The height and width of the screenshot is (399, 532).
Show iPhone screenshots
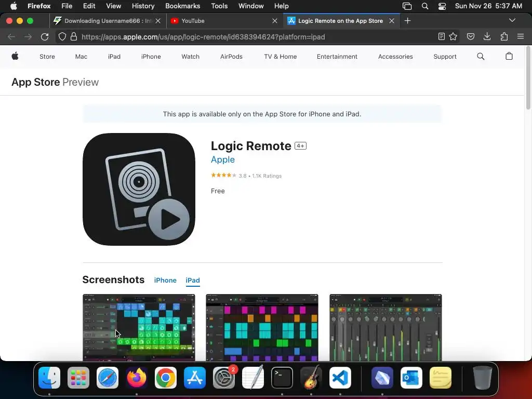coord(165,280)
